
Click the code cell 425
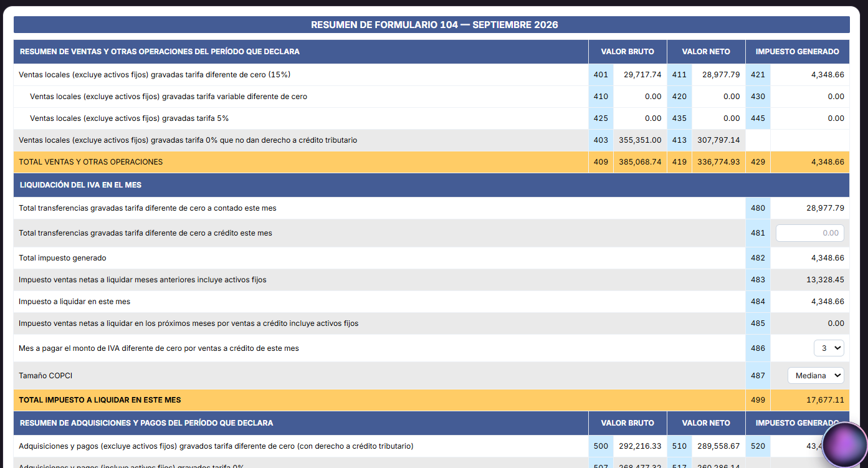pyautogui.click(x=601, y=118)
